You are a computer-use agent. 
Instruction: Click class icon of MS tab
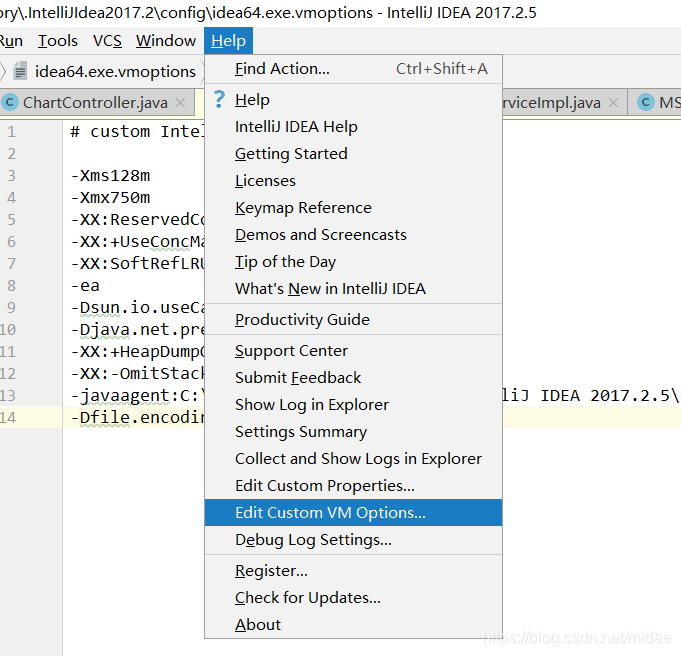646,103
